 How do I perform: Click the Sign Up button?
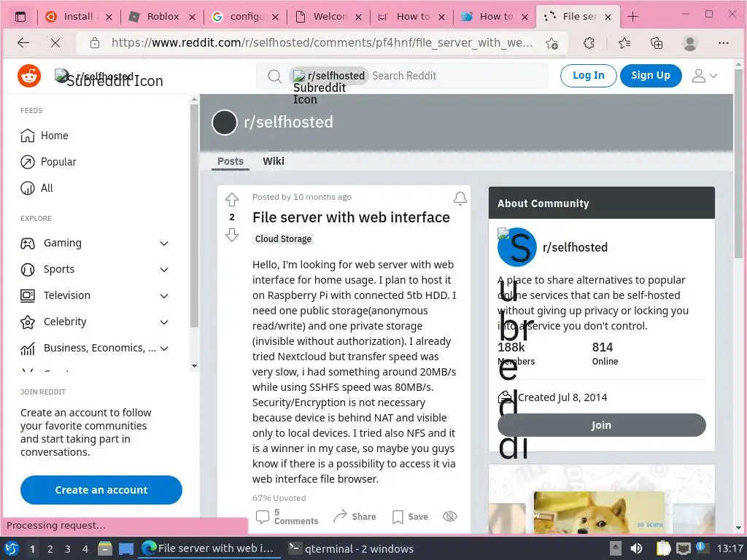pos(651,75)
